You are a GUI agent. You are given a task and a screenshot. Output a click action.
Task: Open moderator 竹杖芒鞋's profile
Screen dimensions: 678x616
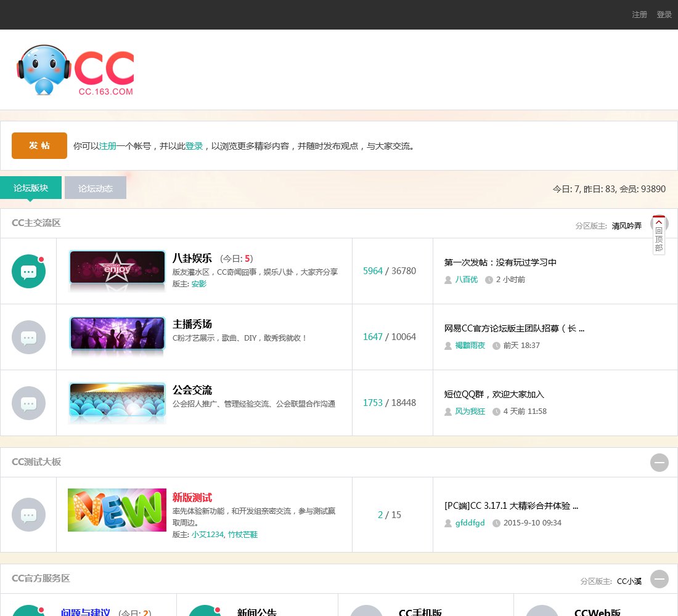243,535
